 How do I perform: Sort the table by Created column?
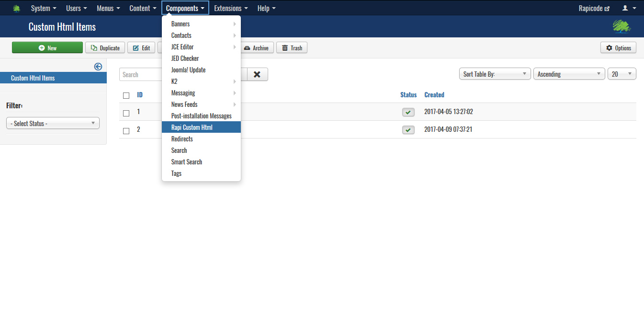tap(434, 95)
